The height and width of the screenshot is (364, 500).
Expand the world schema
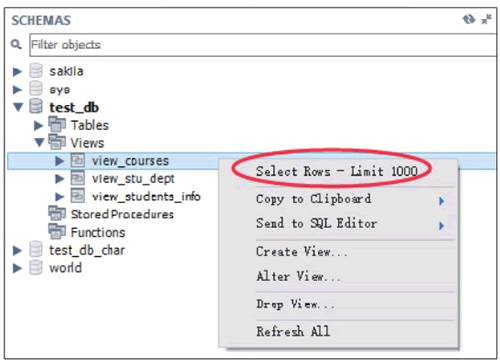click(17, 268)
